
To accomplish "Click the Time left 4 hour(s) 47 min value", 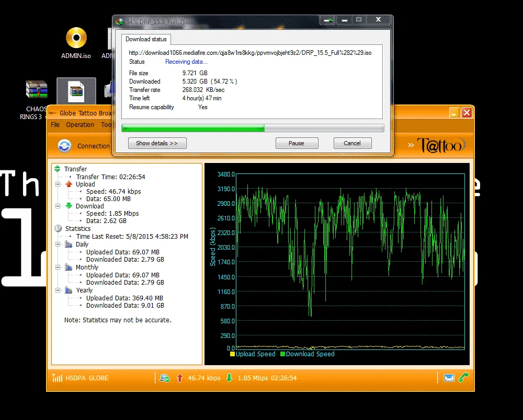I will [202, 98].
